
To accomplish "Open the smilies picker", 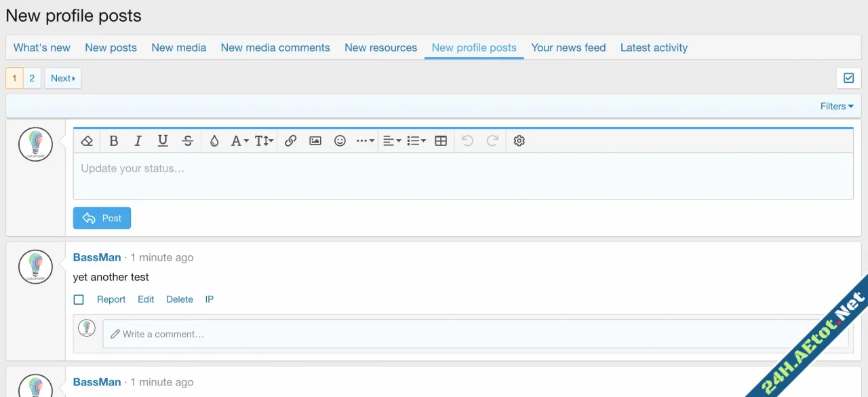I will 340,140.
